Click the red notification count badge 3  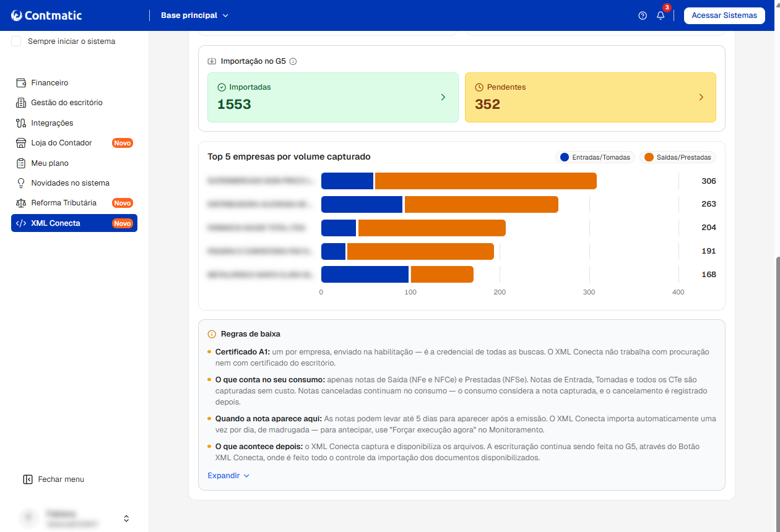pos(667,7)
